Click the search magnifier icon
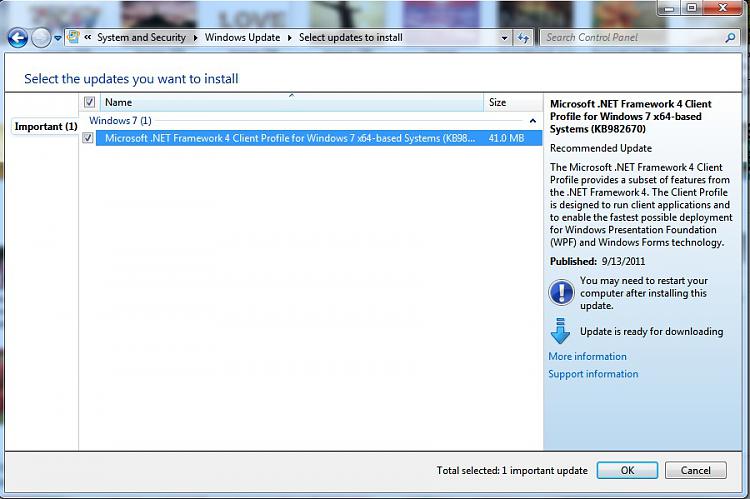Screen dimensions: 750x499 coord(730,37)
